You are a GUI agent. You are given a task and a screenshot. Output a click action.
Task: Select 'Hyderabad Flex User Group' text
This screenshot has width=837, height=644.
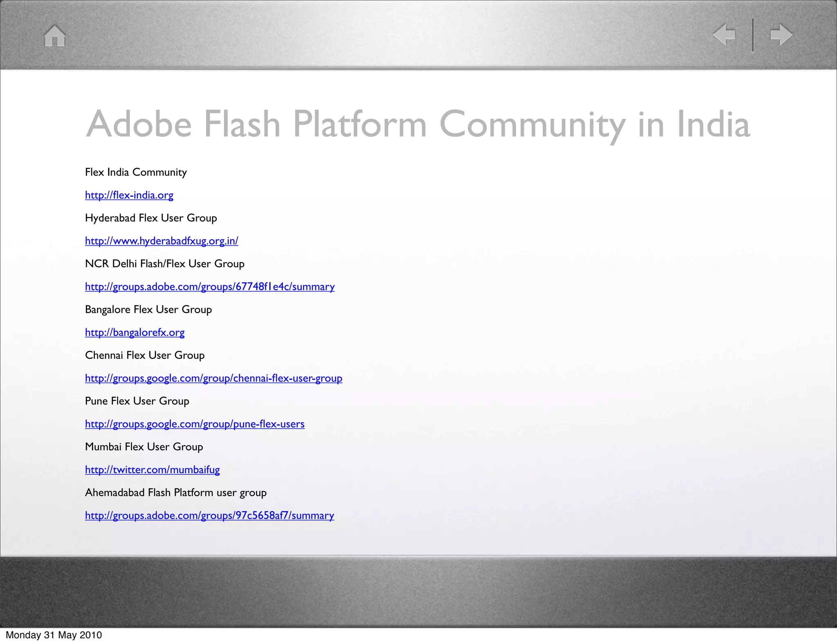coord(151,218)
